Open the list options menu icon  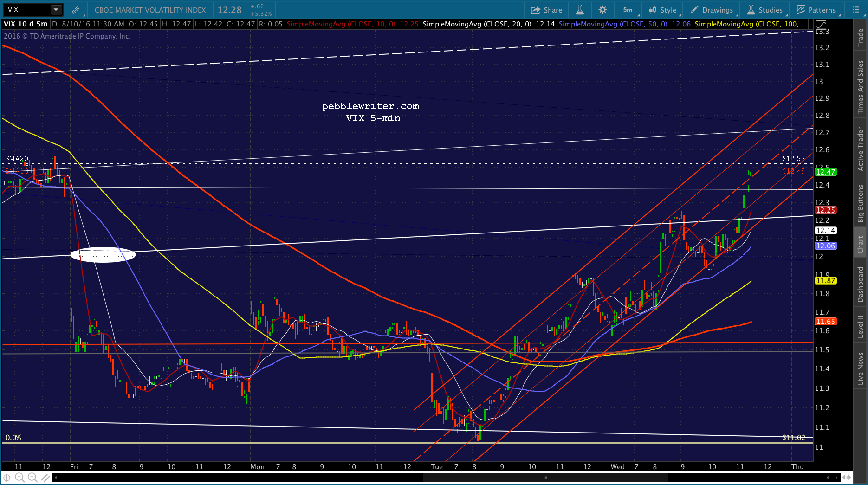click(856, 10)
